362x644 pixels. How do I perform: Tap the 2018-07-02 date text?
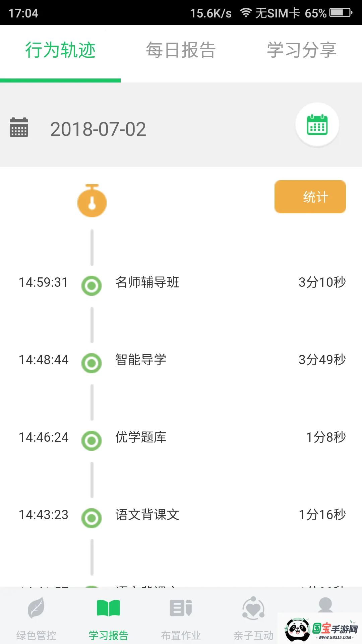[x=98, y=129]
